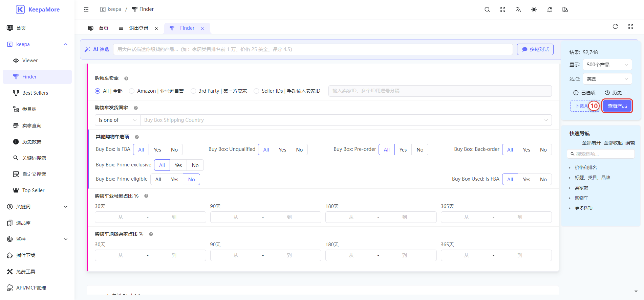Screen dimensions: 644x300
Task: Close the 退出登录 tab
Action: tap(156, 28)
